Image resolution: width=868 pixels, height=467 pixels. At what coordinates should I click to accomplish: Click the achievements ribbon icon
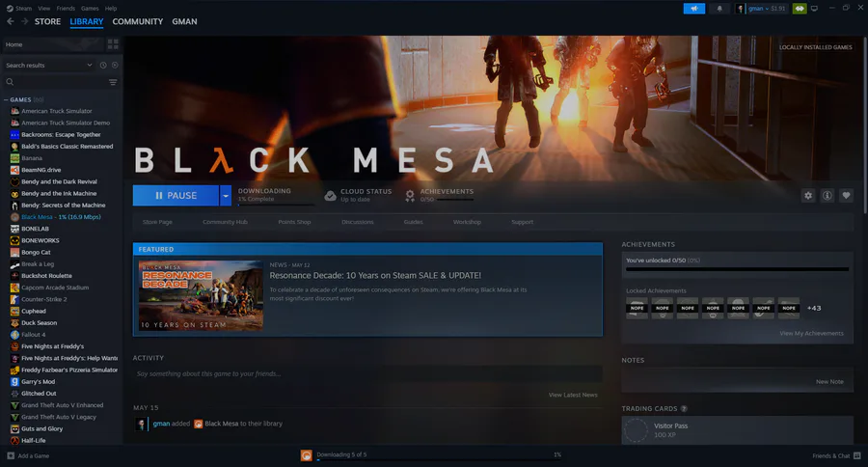tap(410, 196)
